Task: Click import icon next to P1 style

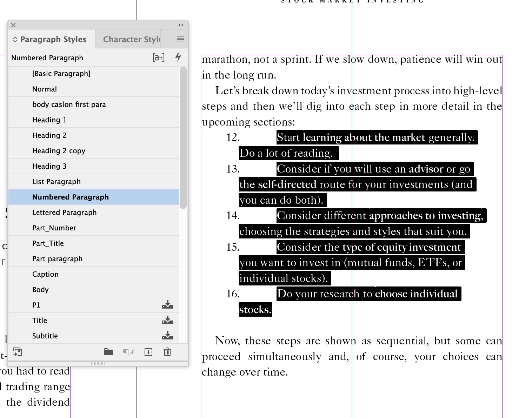Action: pyautogui.click(x=168, y=305)
